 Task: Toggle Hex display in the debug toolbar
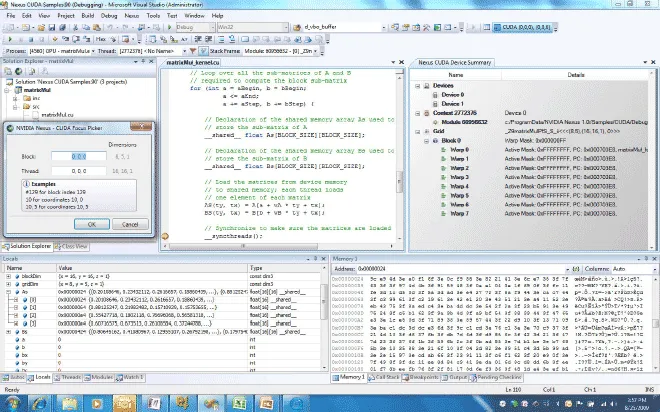point(101,39)
